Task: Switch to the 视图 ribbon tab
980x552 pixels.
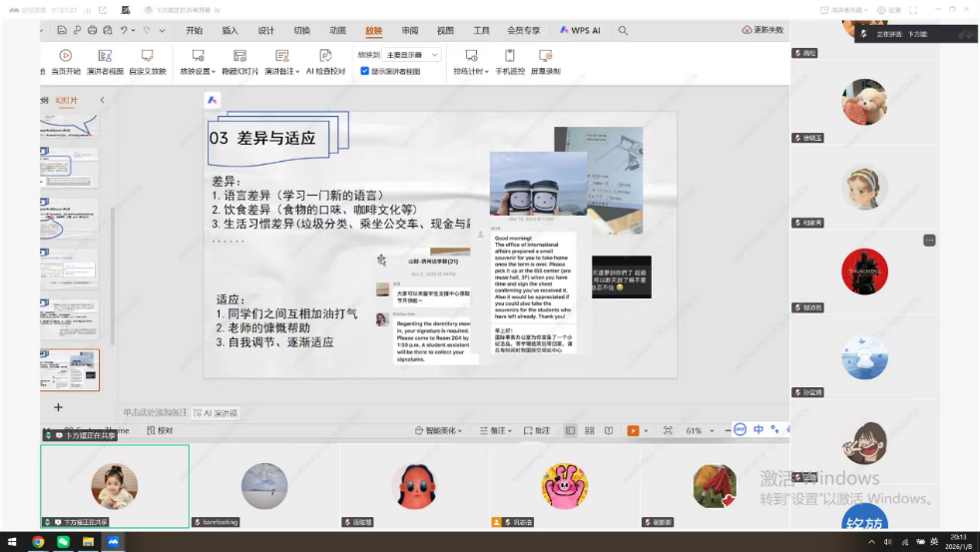Action: coord(445,31)
